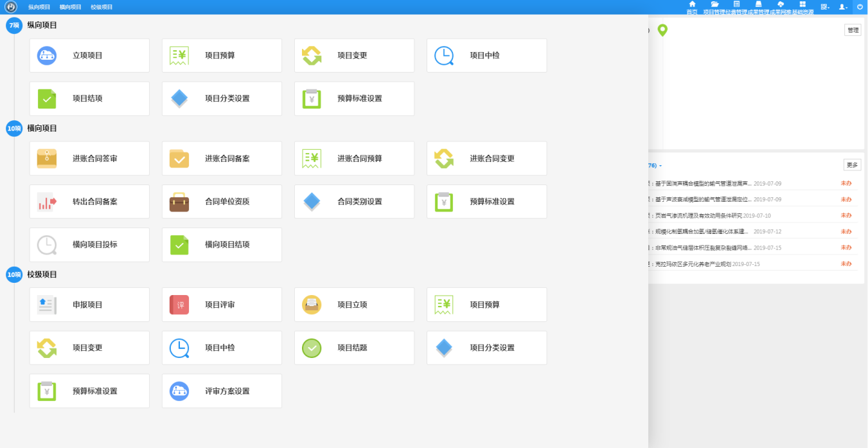Screen dimensions: 868x448
Task: Open the 横向项目投标 clock tile
Action: 89,245
